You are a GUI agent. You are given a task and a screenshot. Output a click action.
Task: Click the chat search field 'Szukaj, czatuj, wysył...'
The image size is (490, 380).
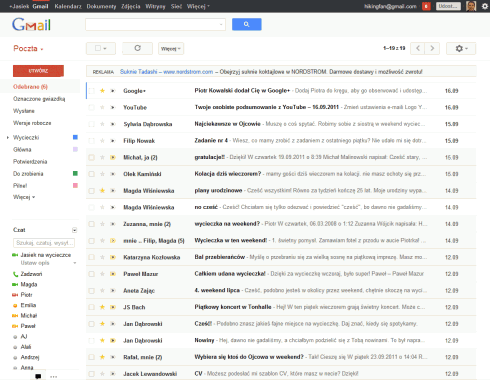(44, 243)
